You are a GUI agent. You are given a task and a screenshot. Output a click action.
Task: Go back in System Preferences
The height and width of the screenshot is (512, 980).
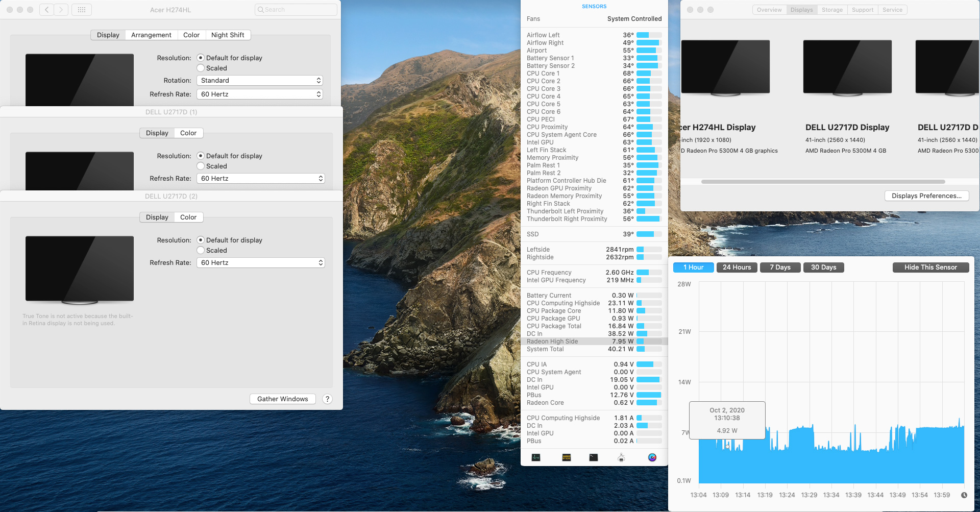pos(46,10)
